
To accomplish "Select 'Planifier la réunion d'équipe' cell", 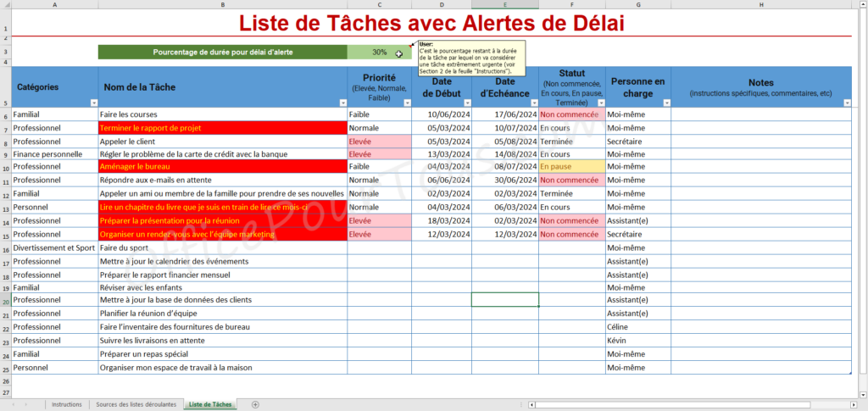I will pyautogui.click(x=223, y=313).
